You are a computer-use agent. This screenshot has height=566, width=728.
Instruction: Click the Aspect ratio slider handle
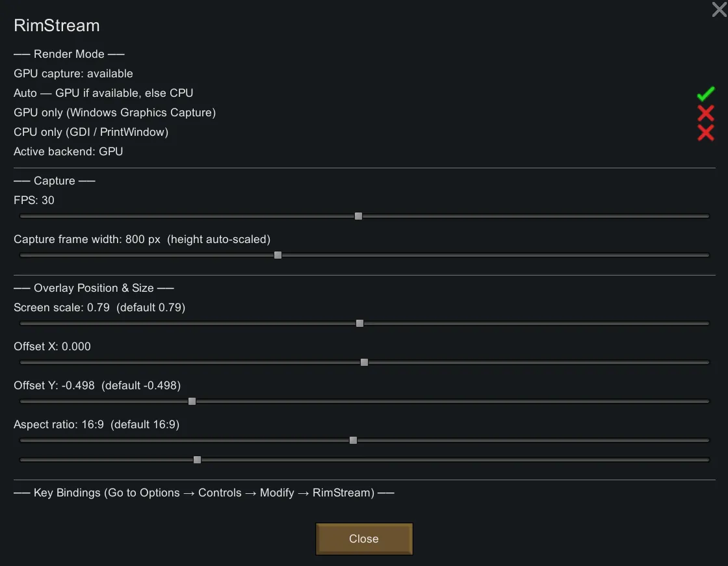tap(353, 441)
